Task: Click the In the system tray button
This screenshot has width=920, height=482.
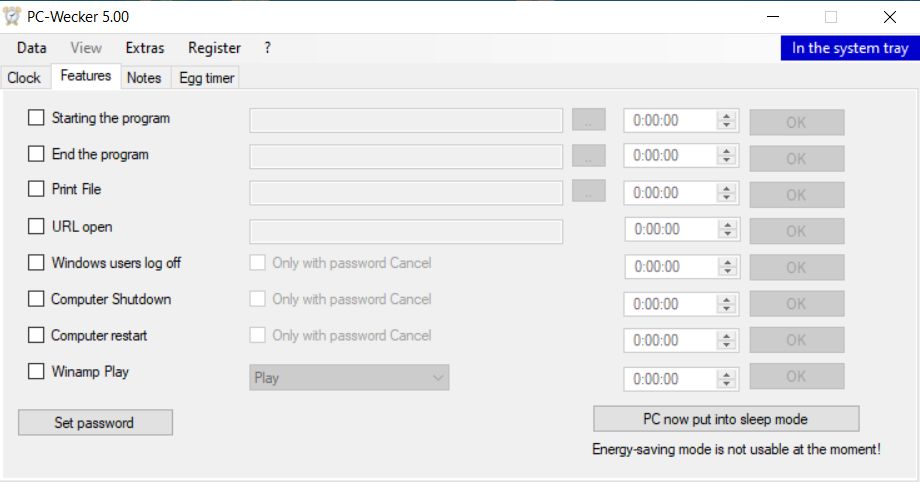Action: click(849, 48)
